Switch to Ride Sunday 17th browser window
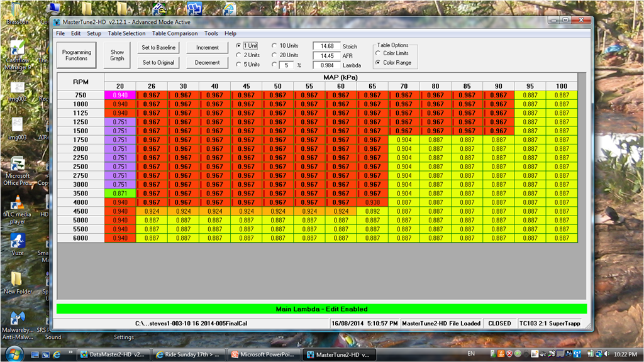Viewport: 644px width, 362px height. (187, 354)
